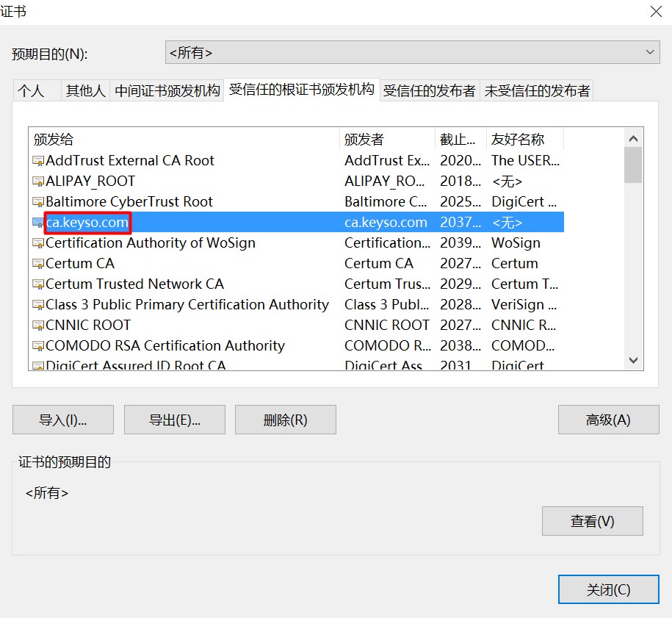This screenshot has width=672, height=618.
Task: Click the 导出 button
Action: 174,420
